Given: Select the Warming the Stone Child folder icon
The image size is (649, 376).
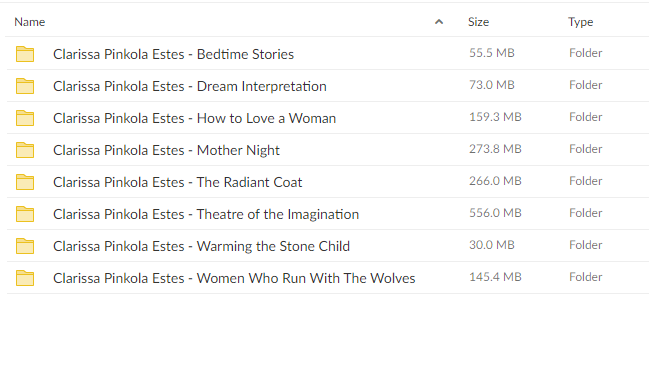Looking at the screenshot, I should point(25,246).
